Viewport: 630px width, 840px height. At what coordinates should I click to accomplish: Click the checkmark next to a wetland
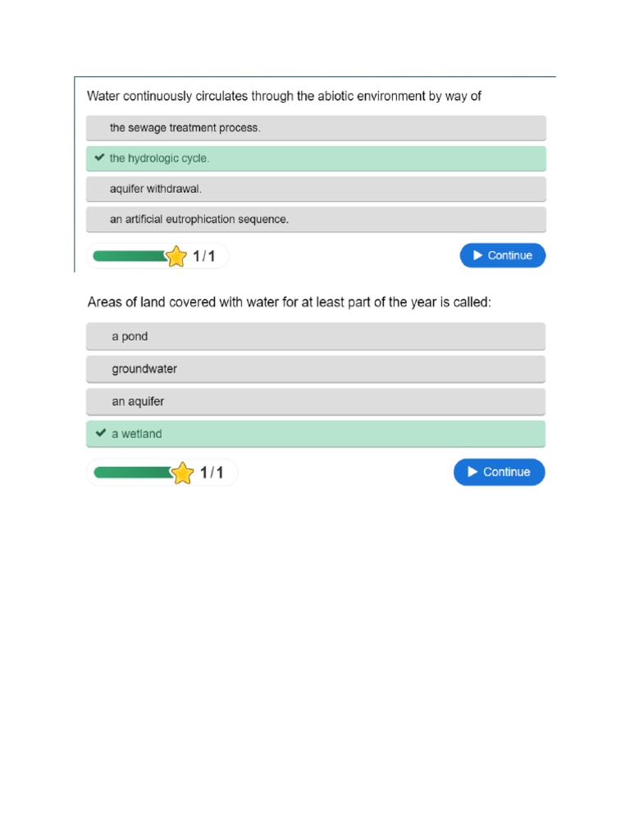pyautogui.click(x=100, y=433)
